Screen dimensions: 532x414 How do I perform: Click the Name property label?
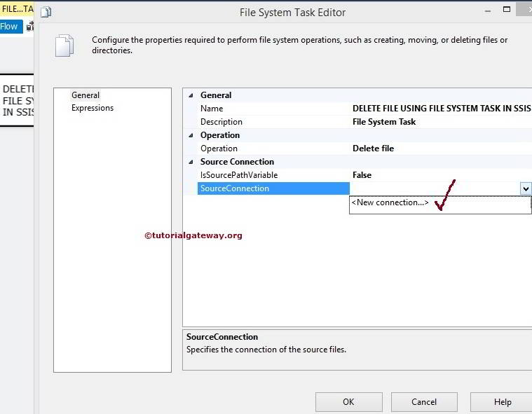point(212,109)
